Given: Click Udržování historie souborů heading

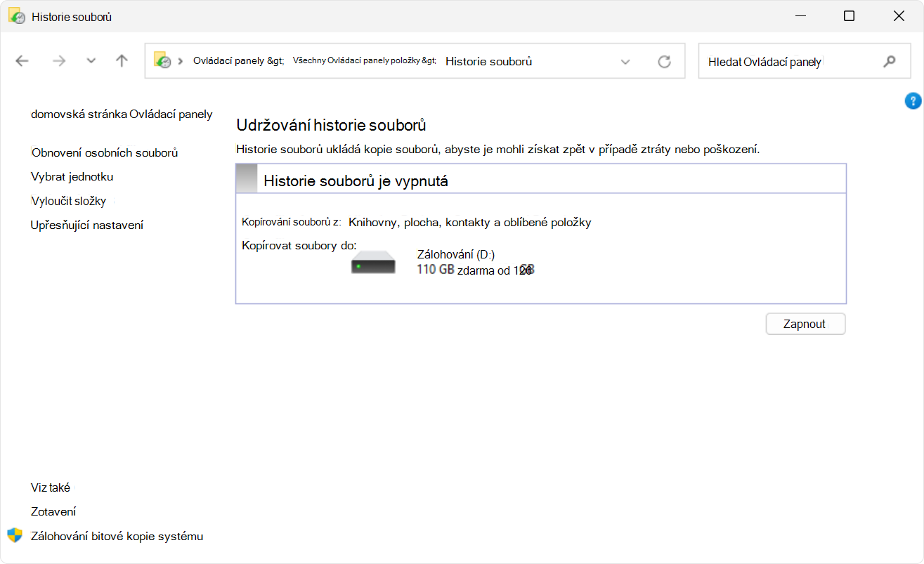Looking at the screenshot, I should 332,126.
